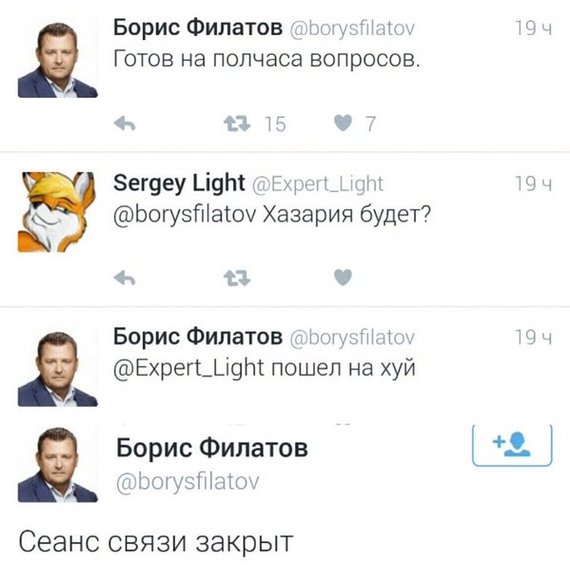Retweet the tweet with 15 retweets

237,124
